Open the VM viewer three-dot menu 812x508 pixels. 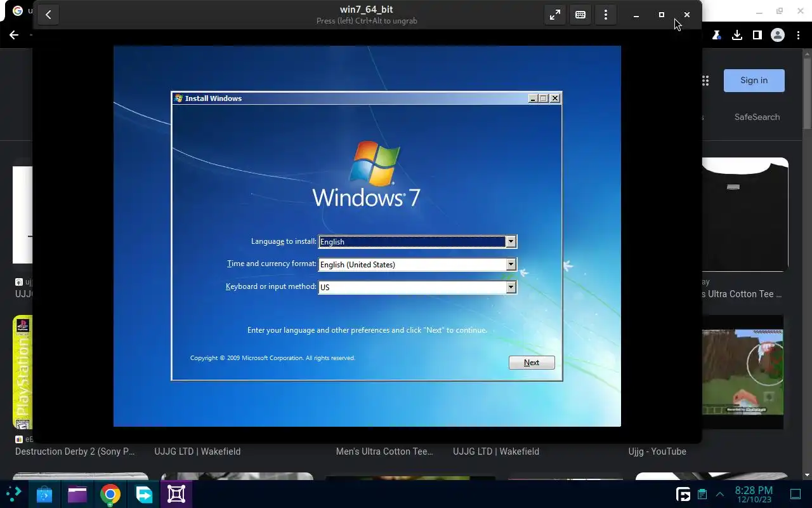coord(606,15)
